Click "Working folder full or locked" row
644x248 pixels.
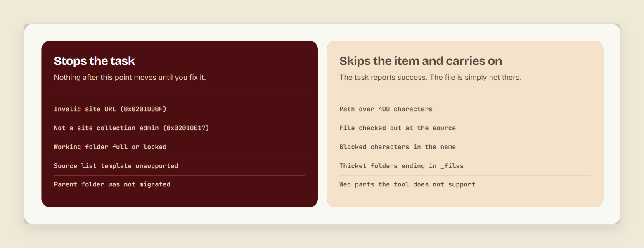180,147
